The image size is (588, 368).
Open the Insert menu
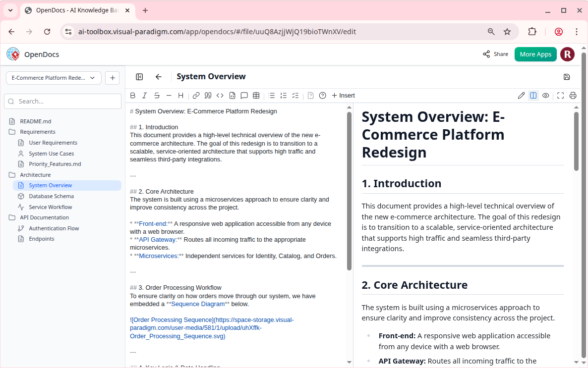click(x=343, y=96)
